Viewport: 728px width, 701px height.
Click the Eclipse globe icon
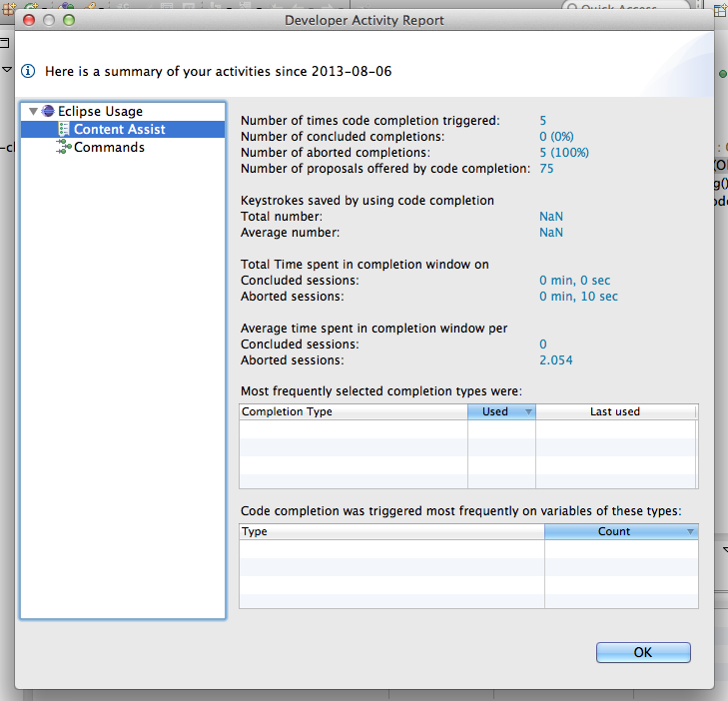tap(48, 111)
